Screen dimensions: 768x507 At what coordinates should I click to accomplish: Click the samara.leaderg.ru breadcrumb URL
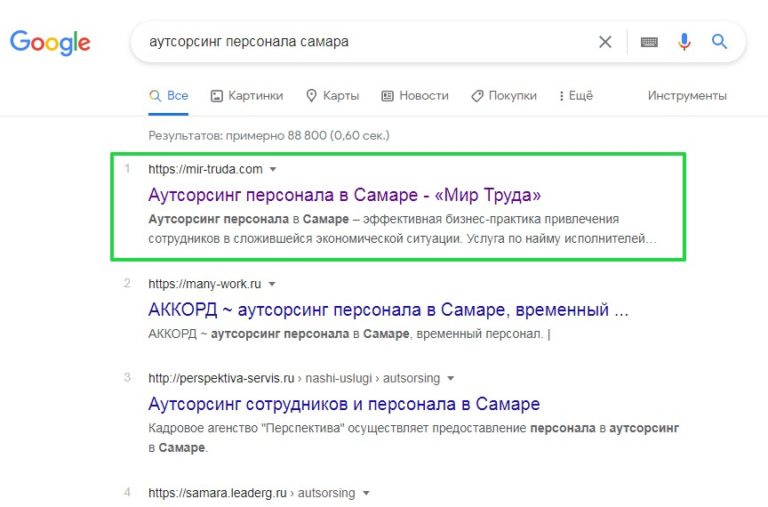(252, 493)
